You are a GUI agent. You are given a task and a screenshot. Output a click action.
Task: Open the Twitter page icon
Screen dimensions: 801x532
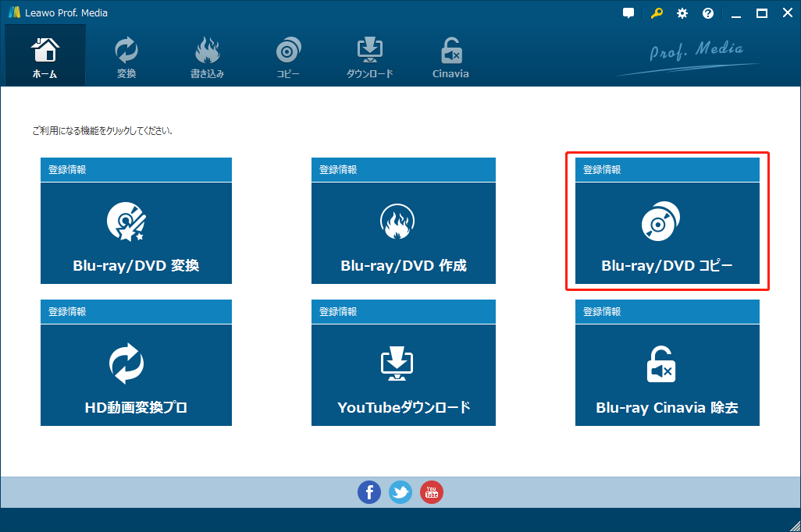pyautogui.click(x=400, y=492)
